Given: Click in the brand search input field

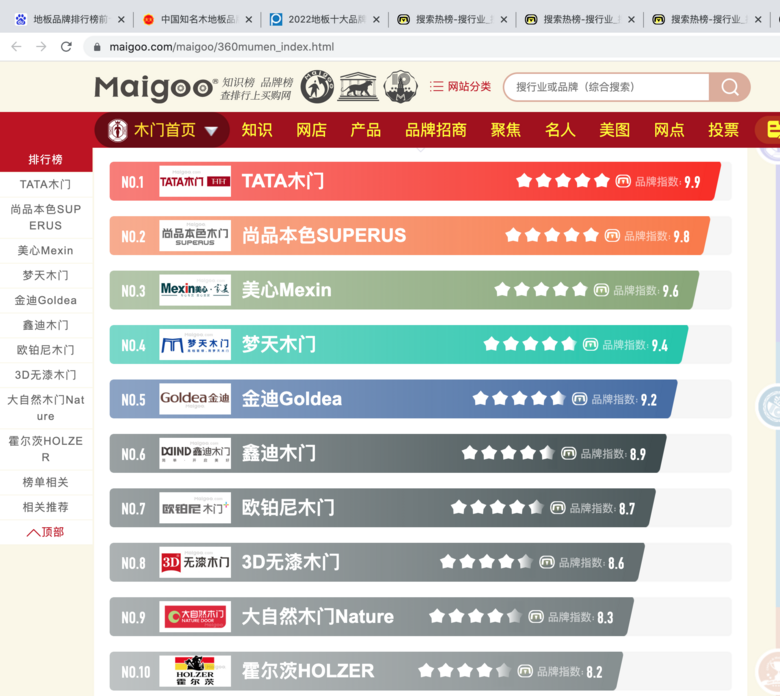Looking at the screenshot, I should (x=605, y=87).
